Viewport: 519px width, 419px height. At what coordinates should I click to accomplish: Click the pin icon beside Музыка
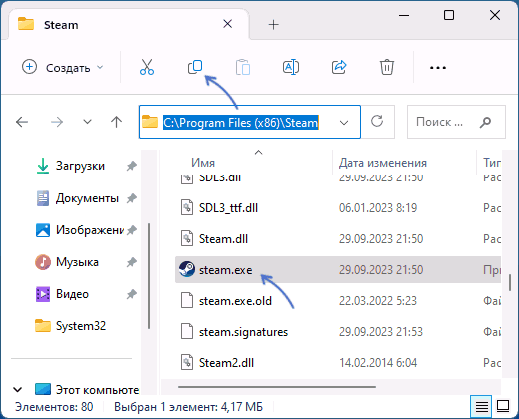tap(132, 262)
